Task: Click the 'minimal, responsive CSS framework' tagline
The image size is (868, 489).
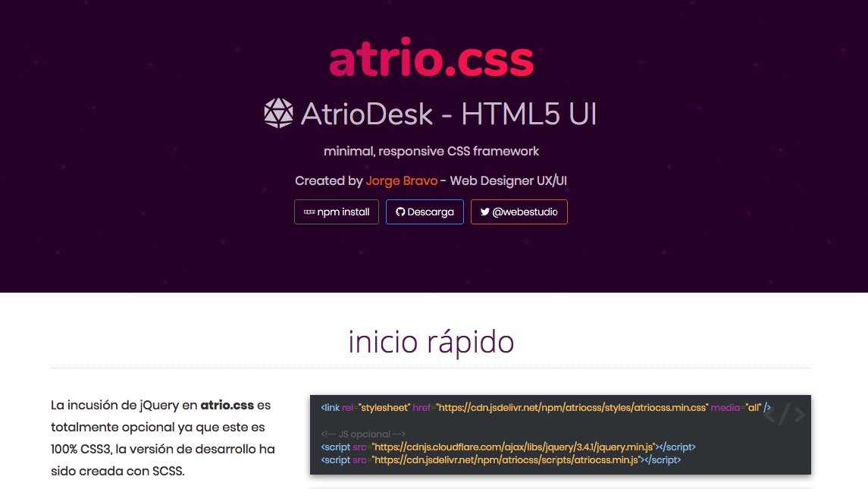Action: (x=431, y=151)
